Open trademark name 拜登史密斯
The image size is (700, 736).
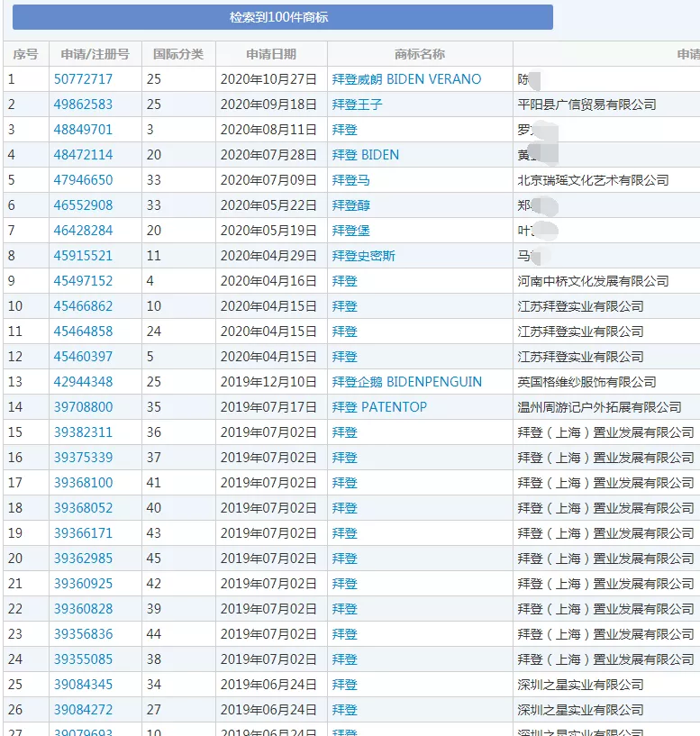363,256
